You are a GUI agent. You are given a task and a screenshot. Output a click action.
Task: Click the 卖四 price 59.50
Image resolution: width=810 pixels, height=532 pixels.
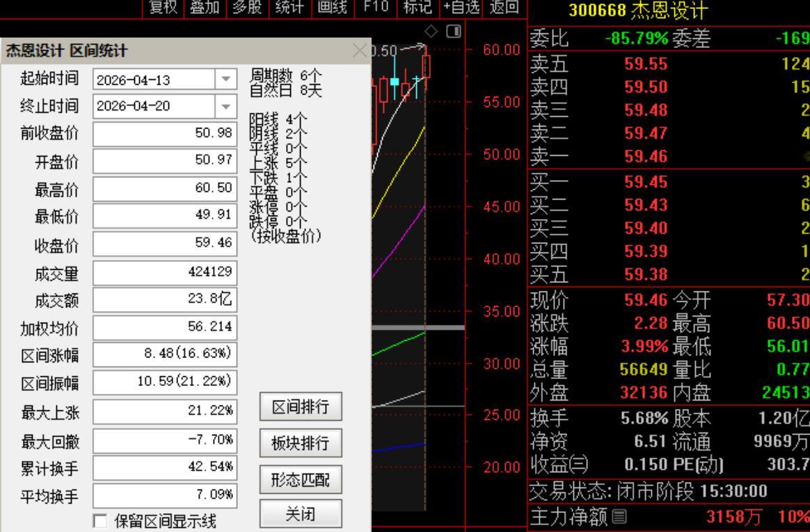click(x=646, y=87)
